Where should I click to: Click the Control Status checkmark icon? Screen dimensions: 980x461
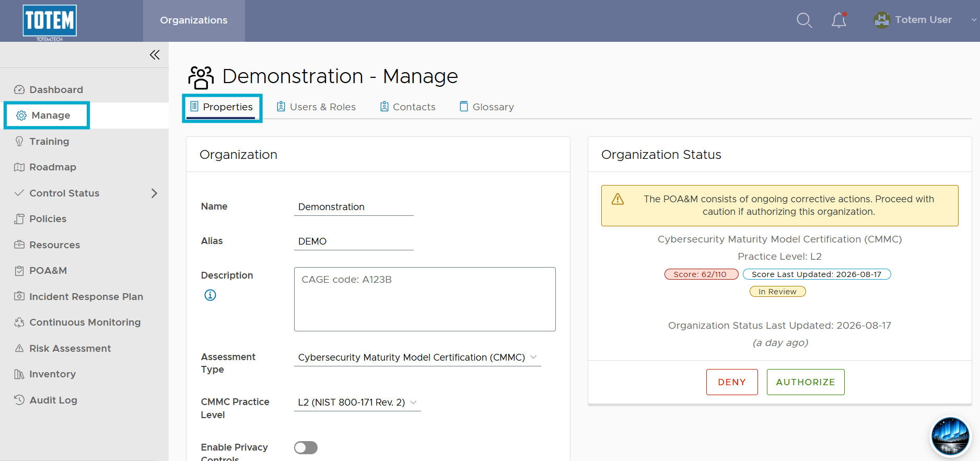[x=19, y=193]
